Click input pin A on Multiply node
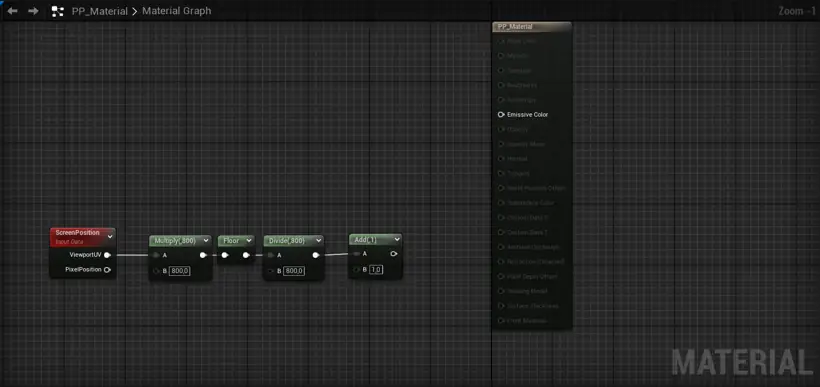Image resolution: width=820 pixels, height=387 pixels. point(156,255)
